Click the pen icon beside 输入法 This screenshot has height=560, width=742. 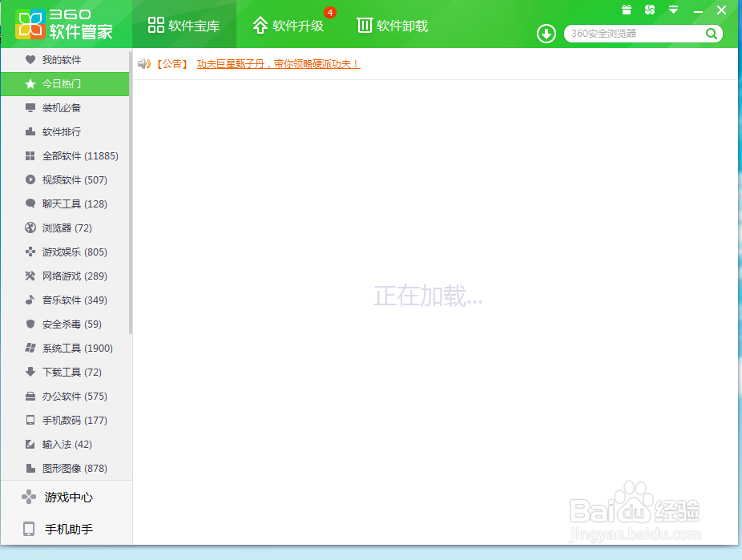coord(30,444)
